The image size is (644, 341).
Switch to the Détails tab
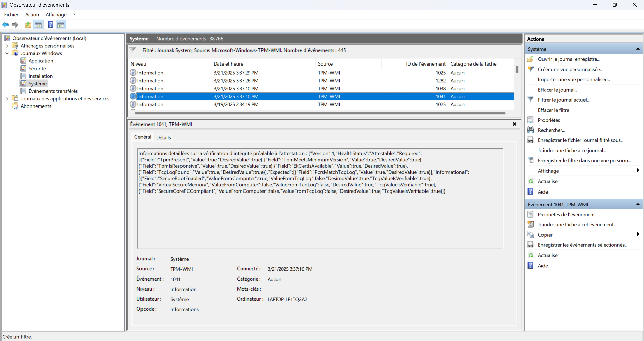(164, 138)
